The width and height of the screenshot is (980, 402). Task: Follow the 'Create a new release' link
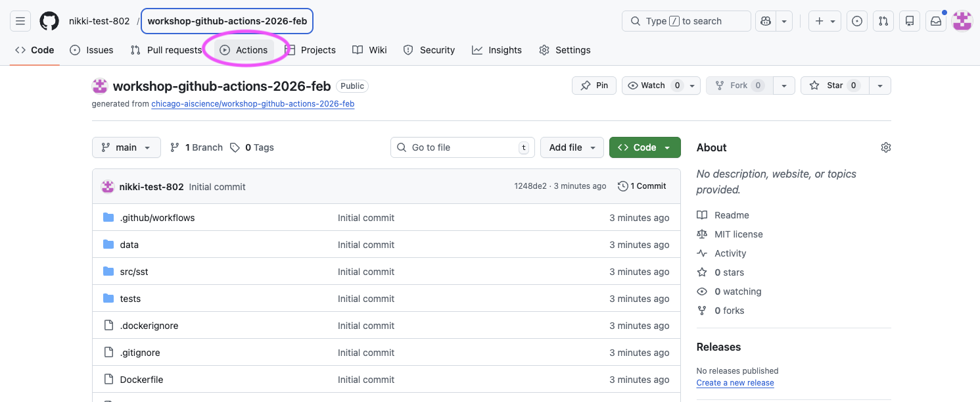pos(735,382)
